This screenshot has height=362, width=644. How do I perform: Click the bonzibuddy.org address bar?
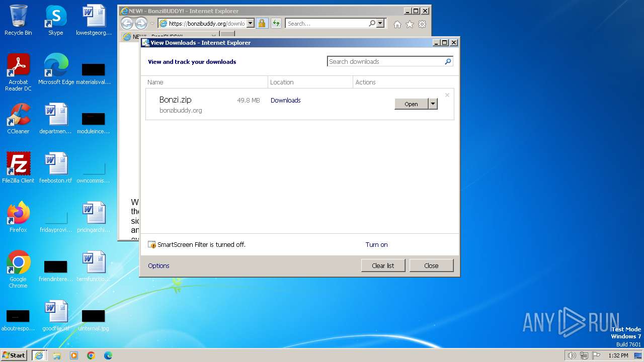(206, 23)
